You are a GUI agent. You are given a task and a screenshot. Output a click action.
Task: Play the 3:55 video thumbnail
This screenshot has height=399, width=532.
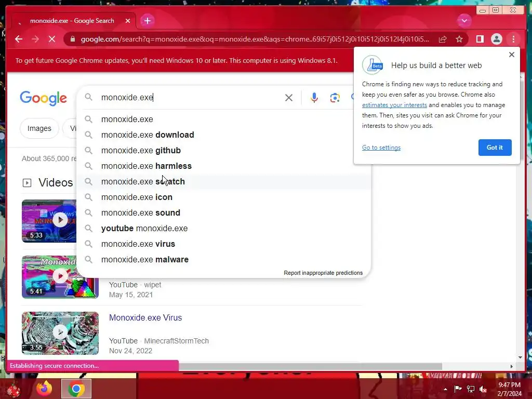point(60,333)
